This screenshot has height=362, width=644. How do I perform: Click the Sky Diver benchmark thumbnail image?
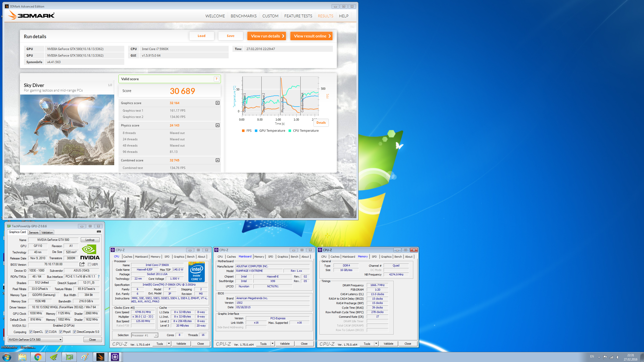click(x=67, y=130)
